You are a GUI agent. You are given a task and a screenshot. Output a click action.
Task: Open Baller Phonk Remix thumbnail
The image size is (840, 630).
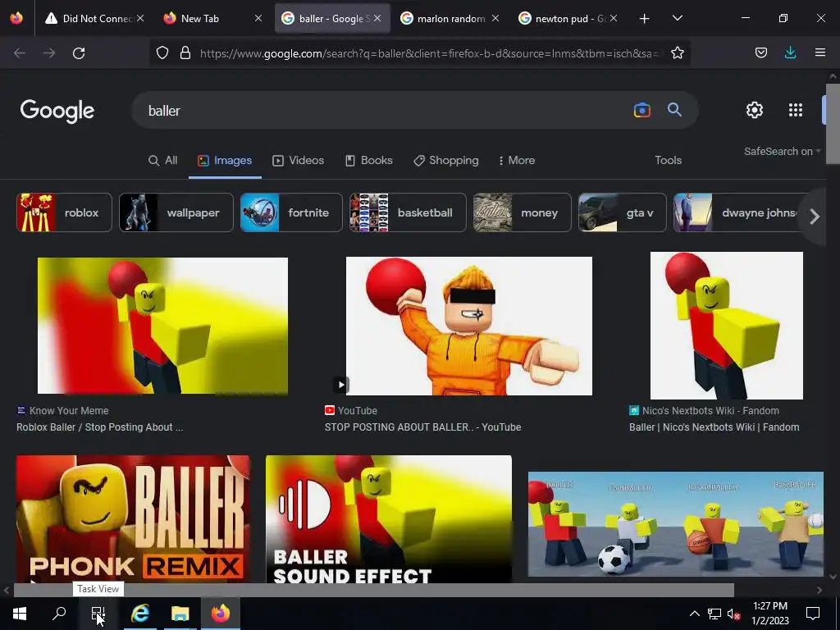click(x=133, y=518)
